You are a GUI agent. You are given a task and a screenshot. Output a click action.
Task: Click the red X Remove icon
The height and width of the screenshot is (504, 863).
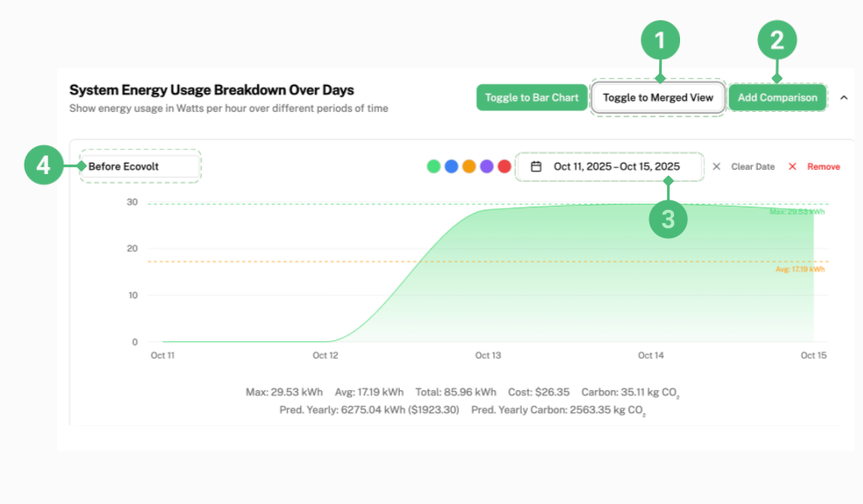tap(792, 166)
